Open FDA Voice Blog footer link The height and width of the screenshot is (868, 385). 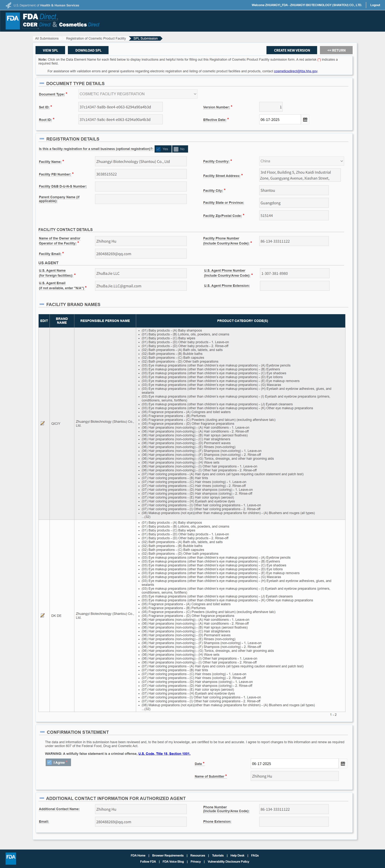pyautogui.click(x=173, y=862)
